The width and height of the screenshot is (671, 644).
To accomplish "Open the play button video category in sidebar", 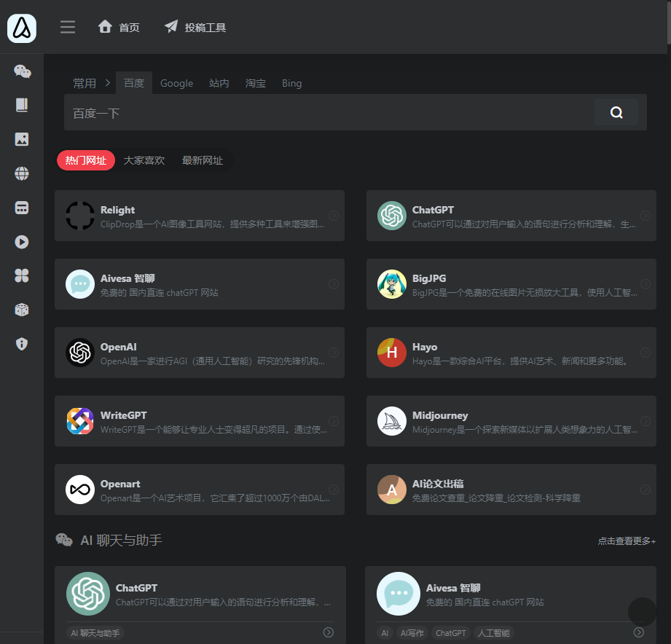I will coord(22,242).
